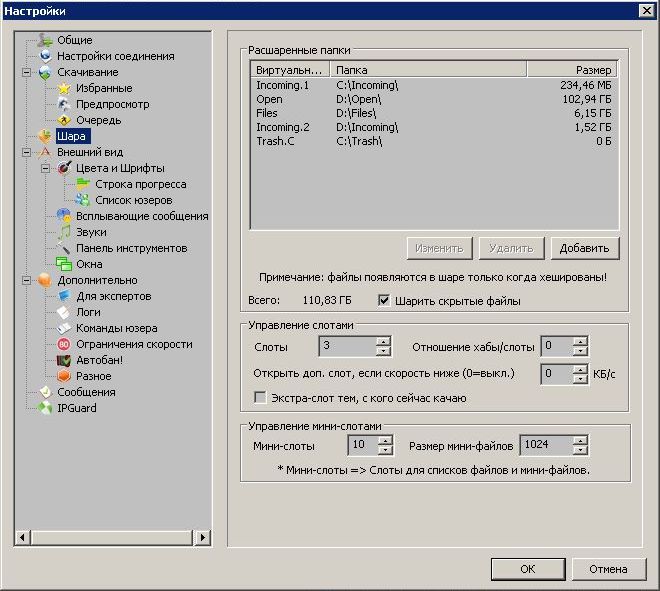
Task: Collapse the Цвета и Шрифты node
Action: [45, 168]
